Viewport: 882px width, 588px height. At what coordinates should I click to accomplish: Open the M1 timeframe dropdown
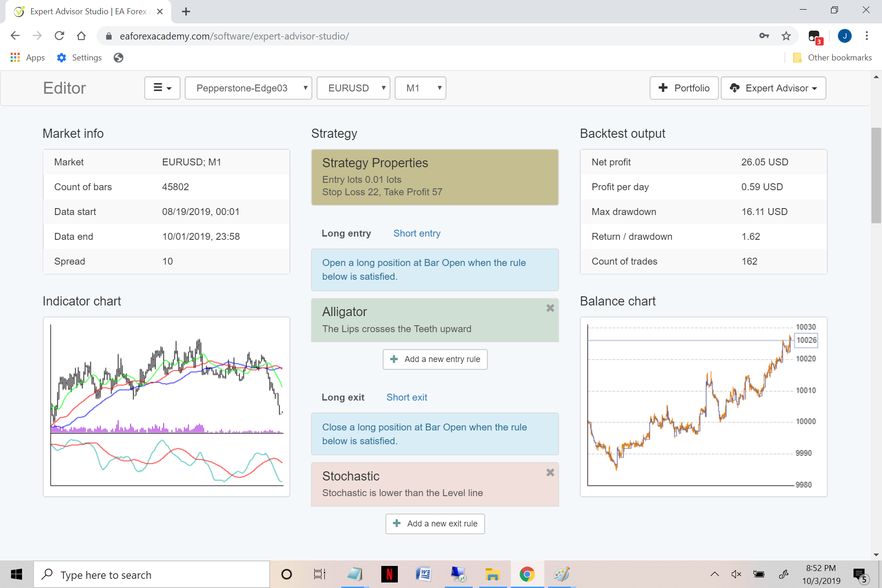(420, 88)
